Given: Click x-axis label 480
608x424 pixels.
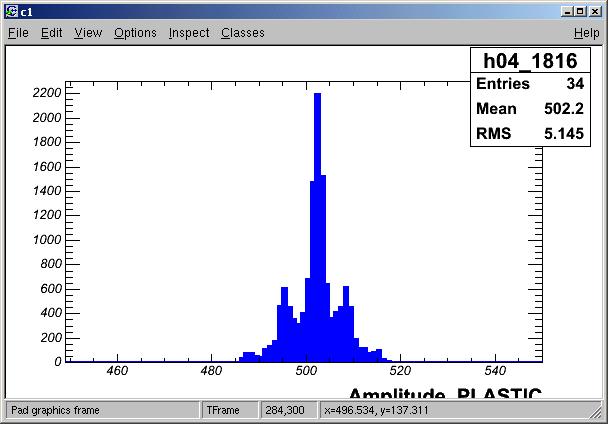Looking at the screenshot, I should (x=211, y=371).
